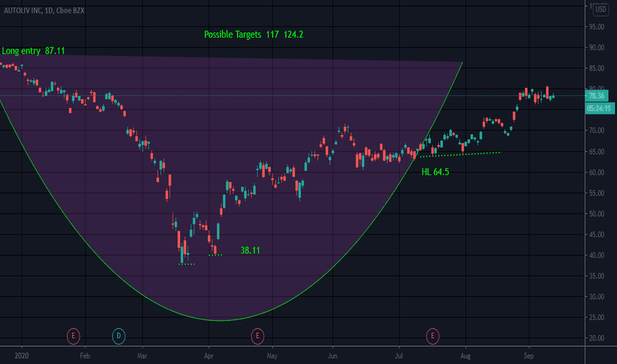617x364 pixels.
Task: Click the 35.00 price axis label
Action: click(x=596, y=276)
